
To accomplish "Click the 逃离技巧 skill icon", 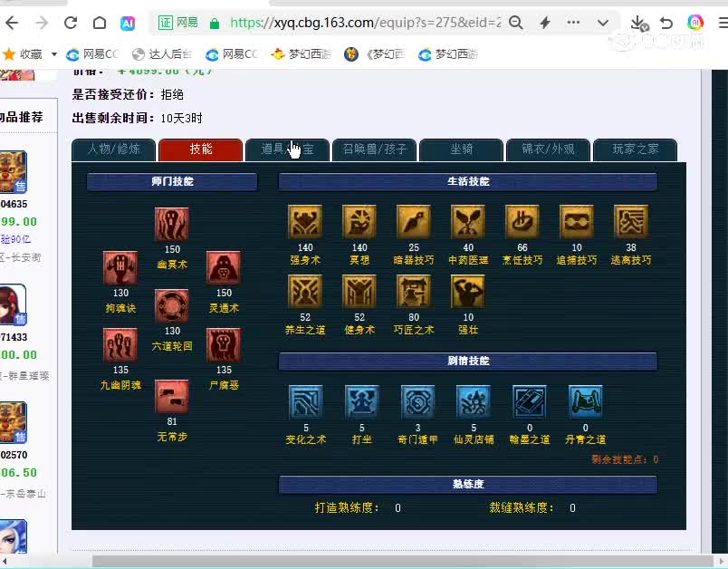I will click(631, 222).
